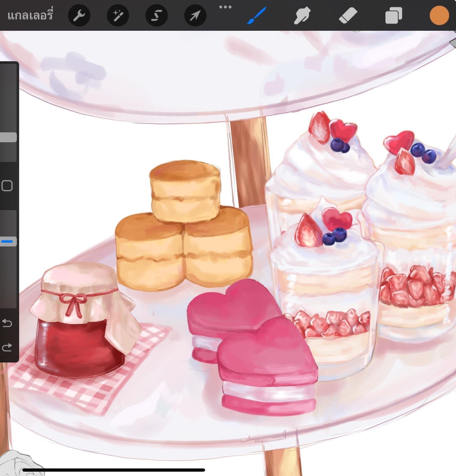The height and width of the screenshot is (476, 456).
Task: Tap the front pink heart macaron
Action: click(x=267, y=366)
